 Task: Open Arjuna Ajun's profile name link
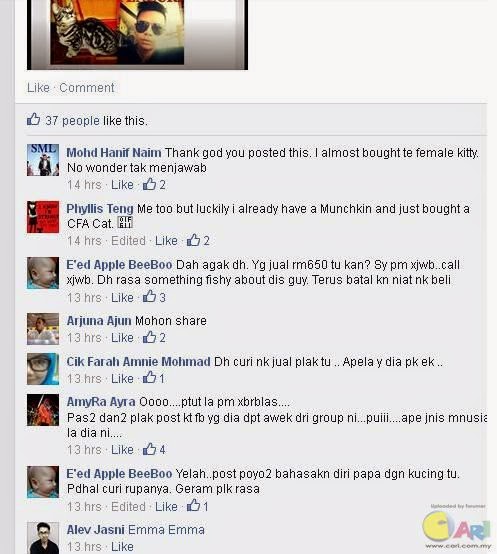(x=99, y=320)
